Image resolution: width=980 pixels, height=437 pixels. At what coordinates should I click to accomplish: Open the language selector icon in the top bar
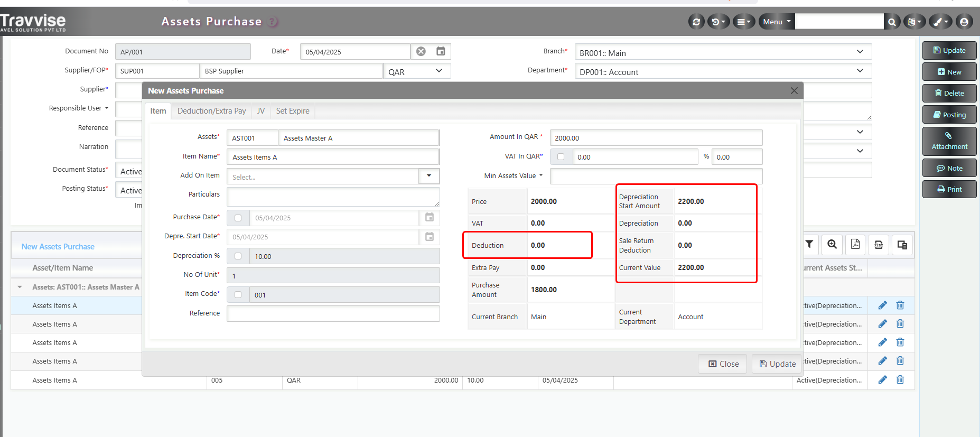914,22
